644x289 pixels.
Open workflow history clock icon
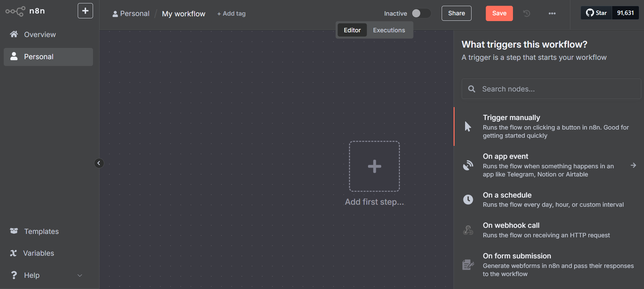coord(527,13)
